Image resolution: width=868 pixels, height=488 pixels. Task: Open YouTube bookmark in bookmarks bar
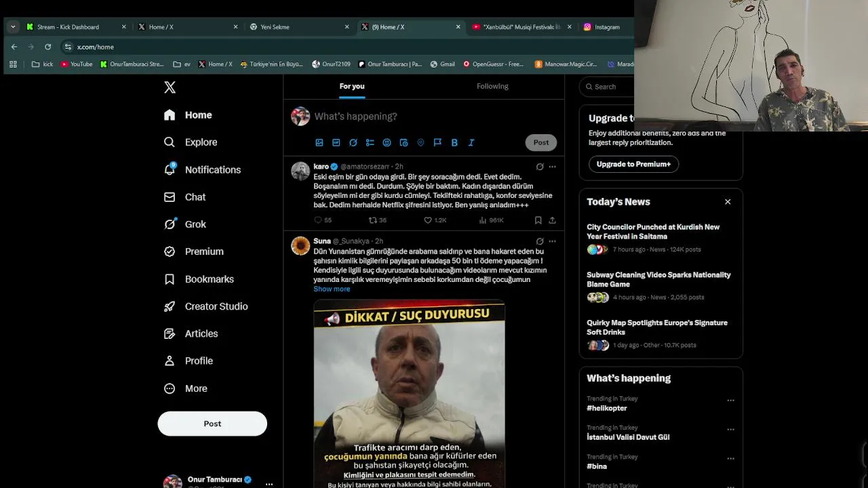[77, 64]
